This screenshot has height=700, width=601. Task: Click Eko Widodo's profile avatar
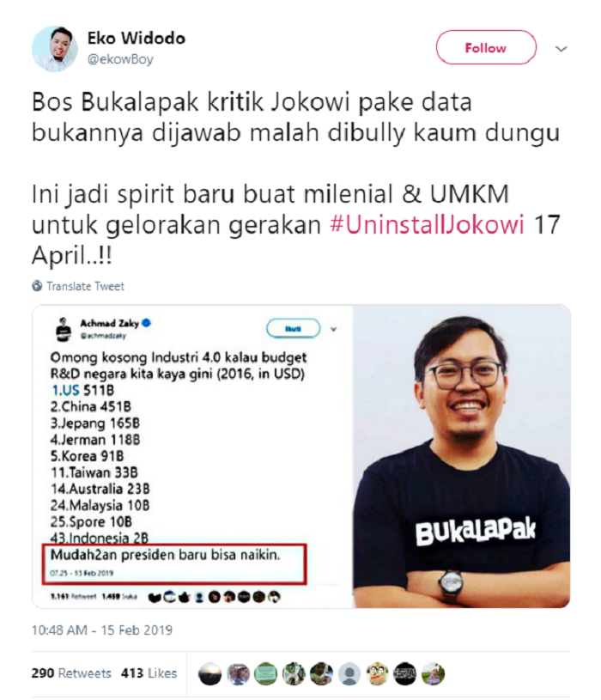pos(55,48)
